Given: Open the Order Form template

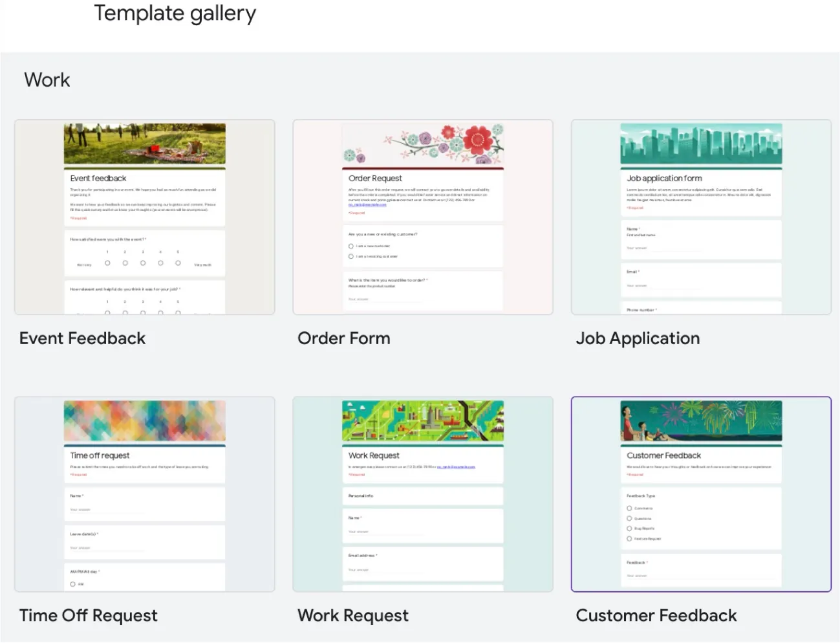Looking at the screenshot, I should [422, 217].
